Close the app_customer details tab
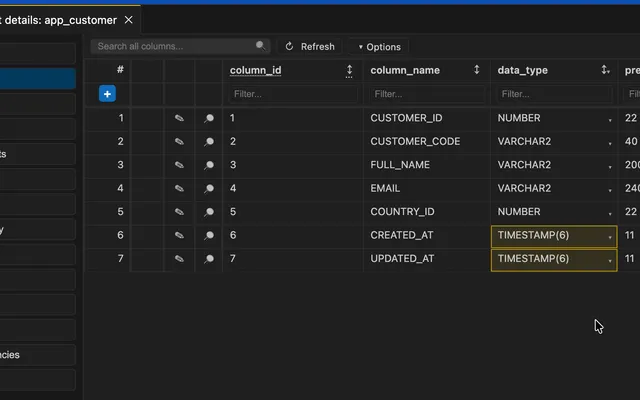This screenshot has height=400, width=640. (129, 20)
